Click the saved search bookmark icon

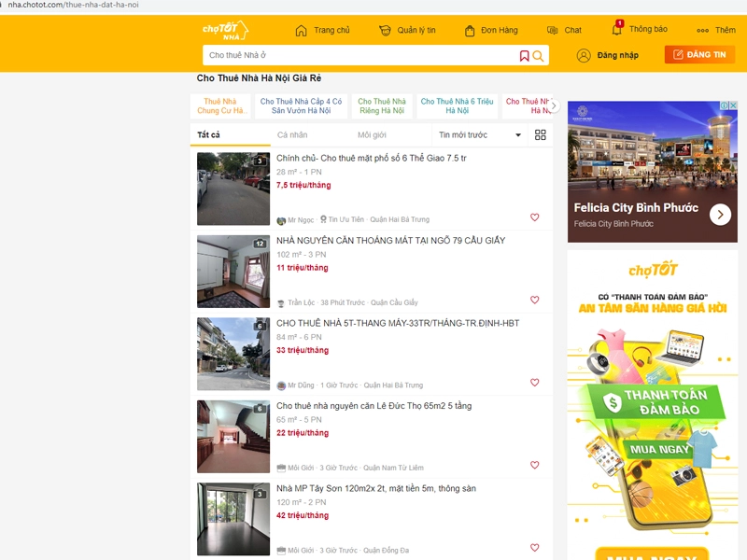tap(524, 56)
